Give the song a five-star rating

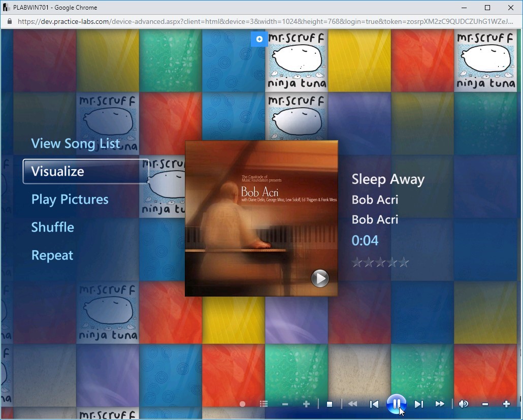tap(404, 263)
